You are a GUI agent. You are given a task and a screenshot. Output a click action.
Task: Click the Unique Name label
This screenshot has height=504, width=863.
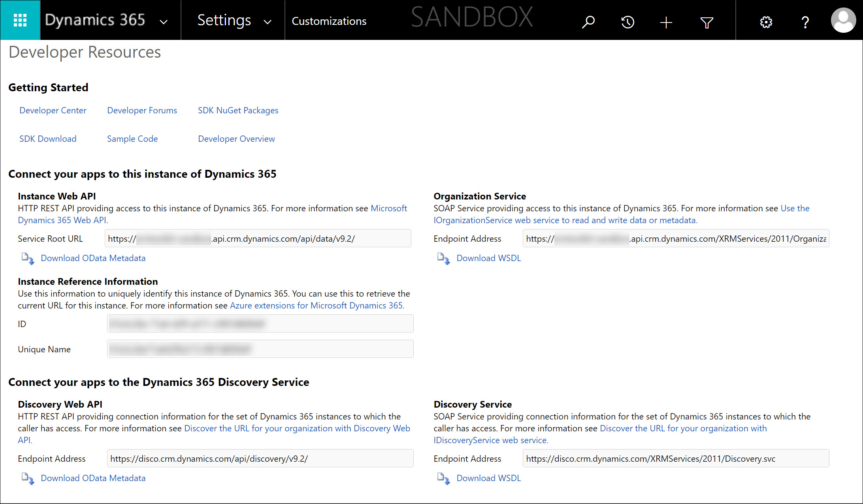[x=44, y=350]
